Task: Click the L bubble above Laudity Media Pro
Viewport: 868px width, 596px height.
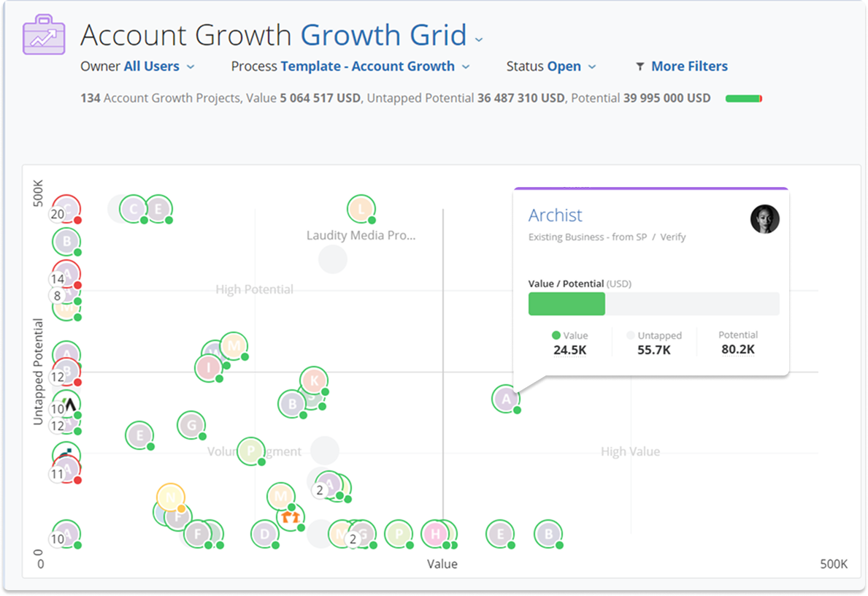Action: (x=361, y=208)
